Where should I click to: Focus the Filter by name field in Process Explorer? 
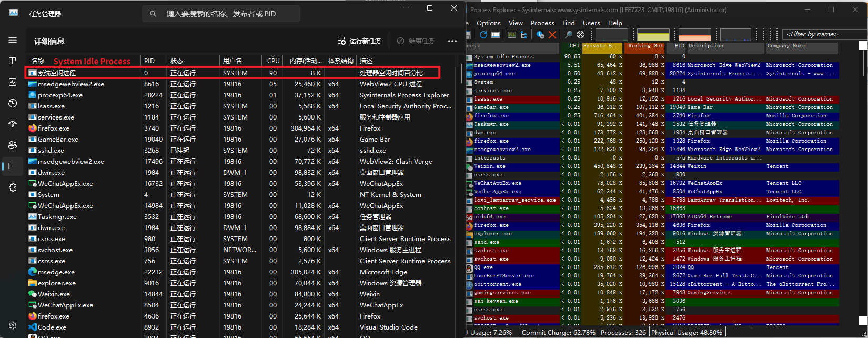coord(824,34)
